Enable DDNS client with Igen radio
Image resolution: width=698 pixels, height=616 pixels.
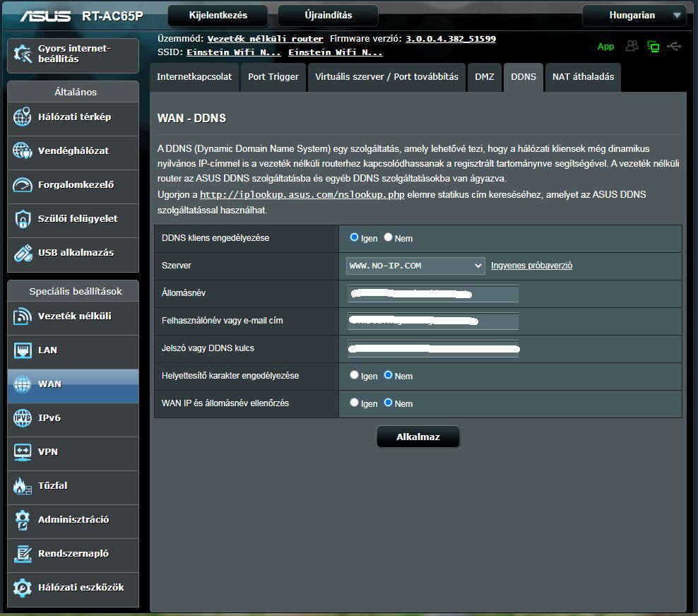[354, 237]
